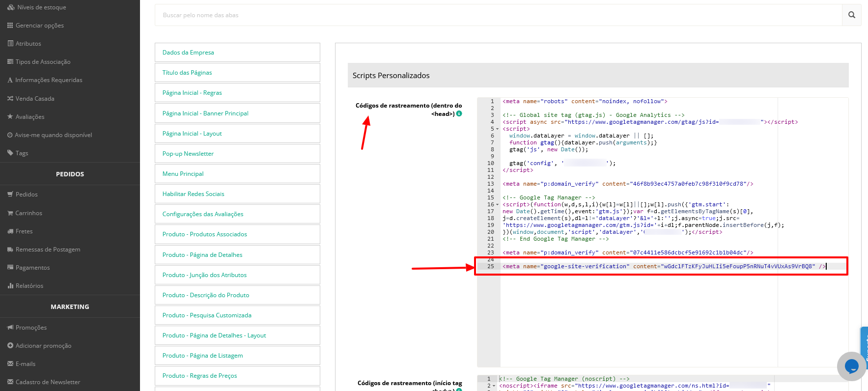Click the Fretes truck icon
The width and height of the screenshot is (868, 391).
pos(10,231)
